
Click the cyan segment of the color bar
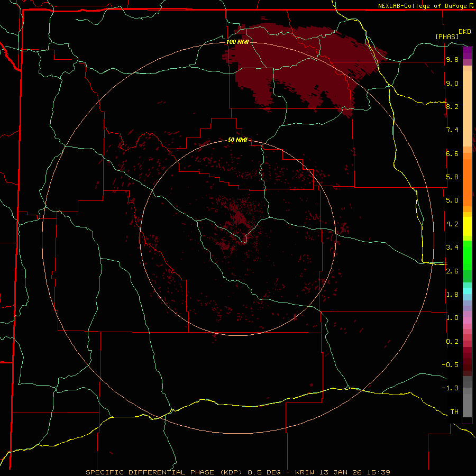467,291
